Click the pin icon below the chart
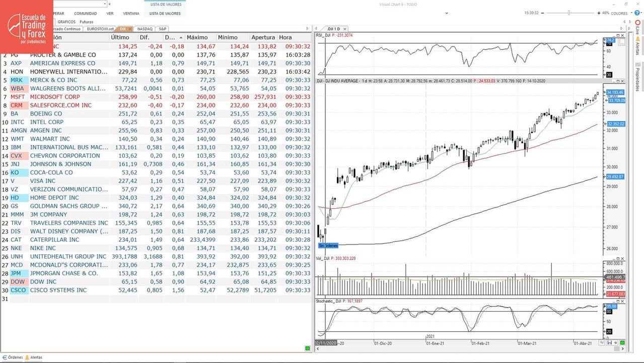Screen dimensions: 644x363 616,343
